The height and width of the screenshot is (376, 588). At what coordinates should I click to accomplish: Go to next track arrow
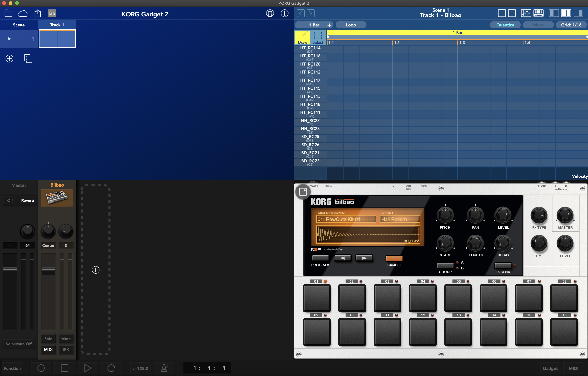pos(311,13)
